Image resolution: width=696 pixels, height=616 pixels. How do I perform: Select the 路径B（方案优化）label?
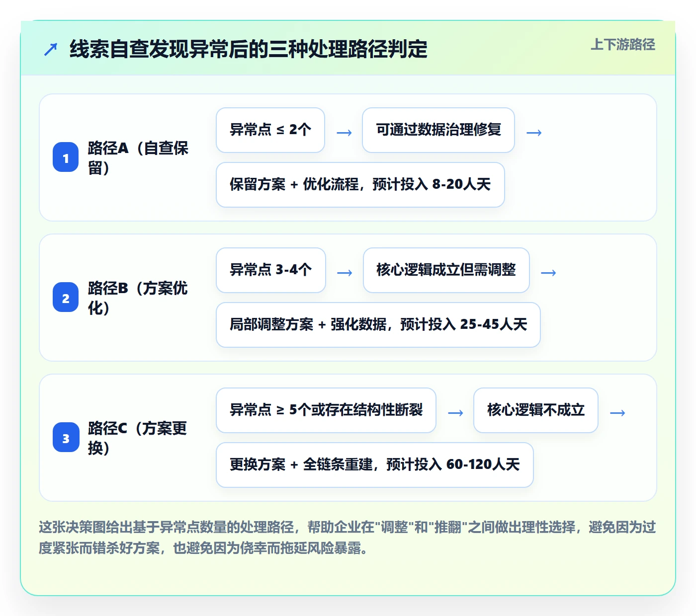[x=138, y=298]
